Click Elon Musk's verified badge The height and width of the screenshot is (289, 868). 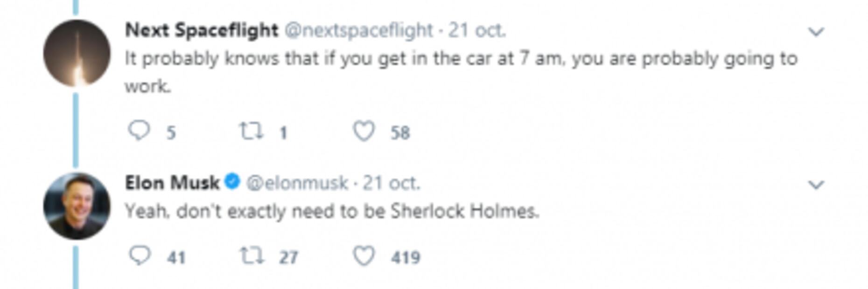pos(232,182)
